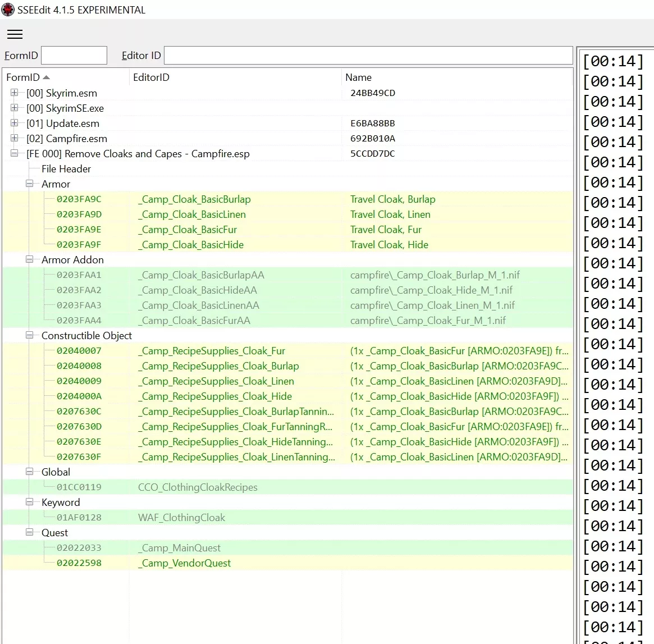654x644 pixels.
Task: Click the Constructible Object group label
Action: (87, 336)
